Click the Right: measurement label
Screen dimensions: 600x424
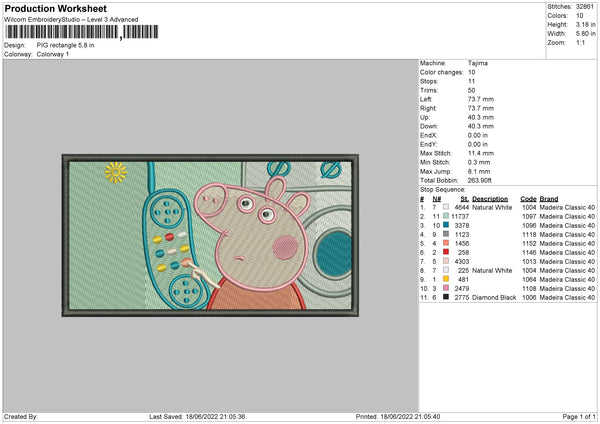(428, 108)
